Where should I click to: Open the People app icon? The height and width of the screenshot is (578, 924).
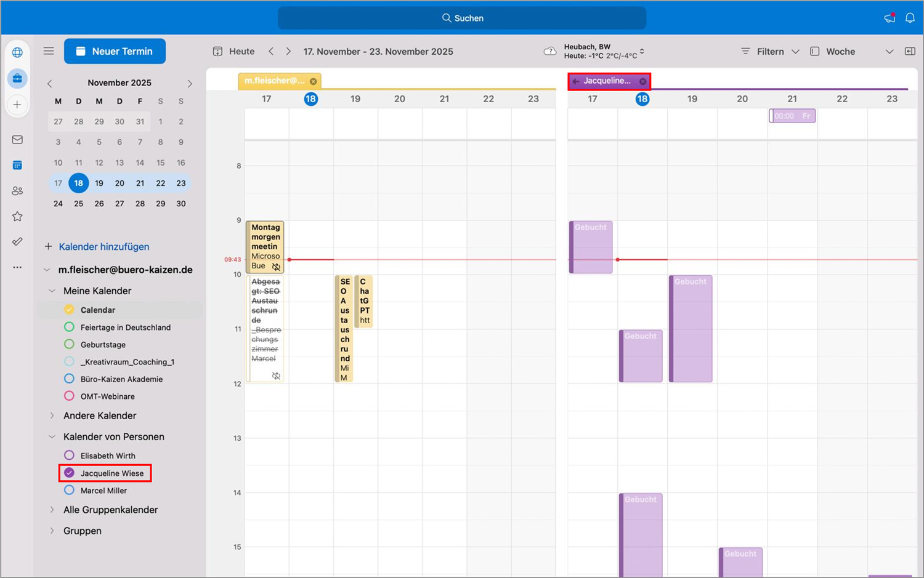[17, 191]
